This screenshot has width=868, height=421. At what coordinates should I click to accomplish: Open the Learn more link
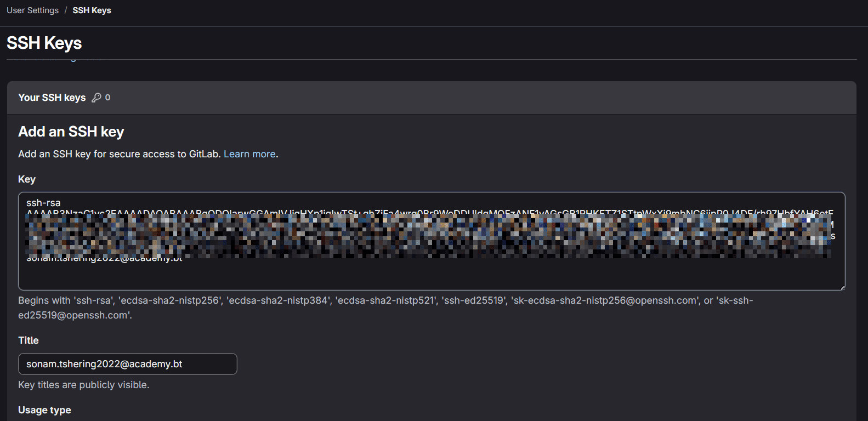tap(249, 154)
